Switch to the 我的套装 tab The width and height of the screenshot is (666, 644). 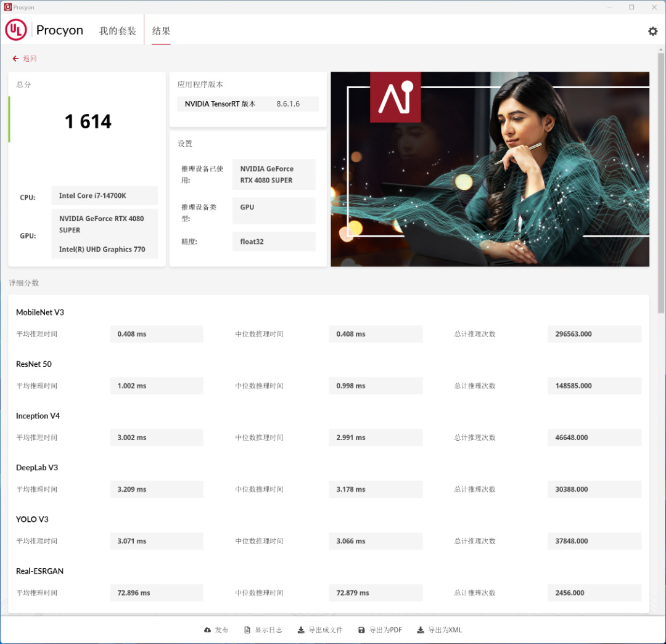coord(118,31)
